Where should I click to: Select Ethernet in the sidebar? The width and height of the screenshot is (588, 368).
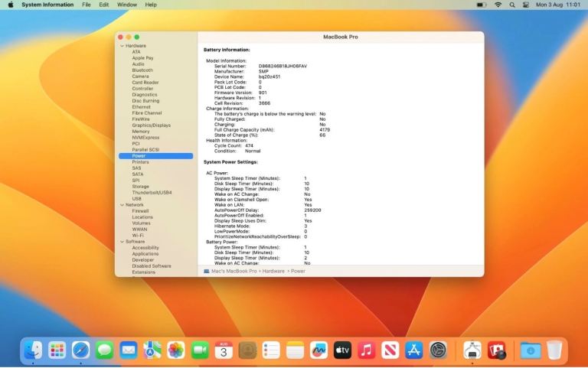(x=141, y=107)
